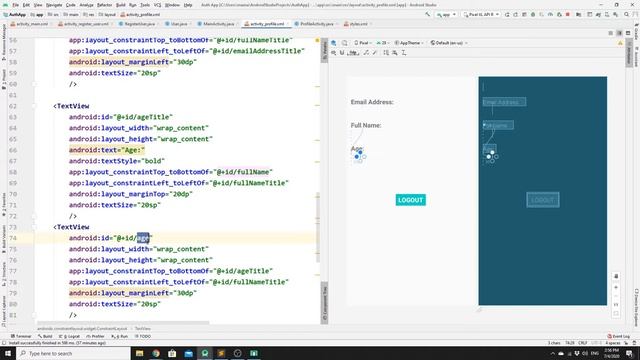This screenshot has width=640, height=360.
Task: Switch editor to Design-only view
Action: click(628, 33)
